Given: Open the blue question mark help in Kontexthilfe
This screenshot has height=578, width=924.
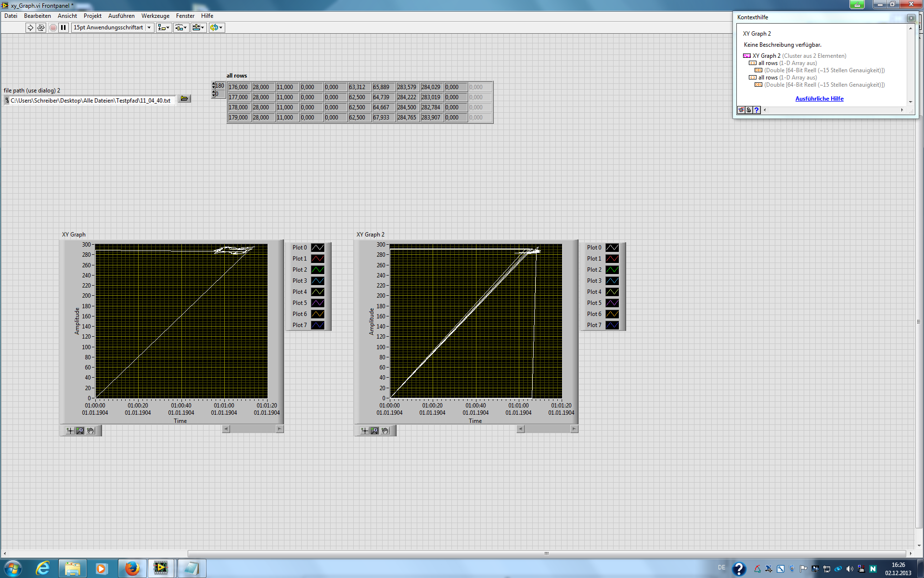Looking at the screenshot, I should (x=757, y=110).
